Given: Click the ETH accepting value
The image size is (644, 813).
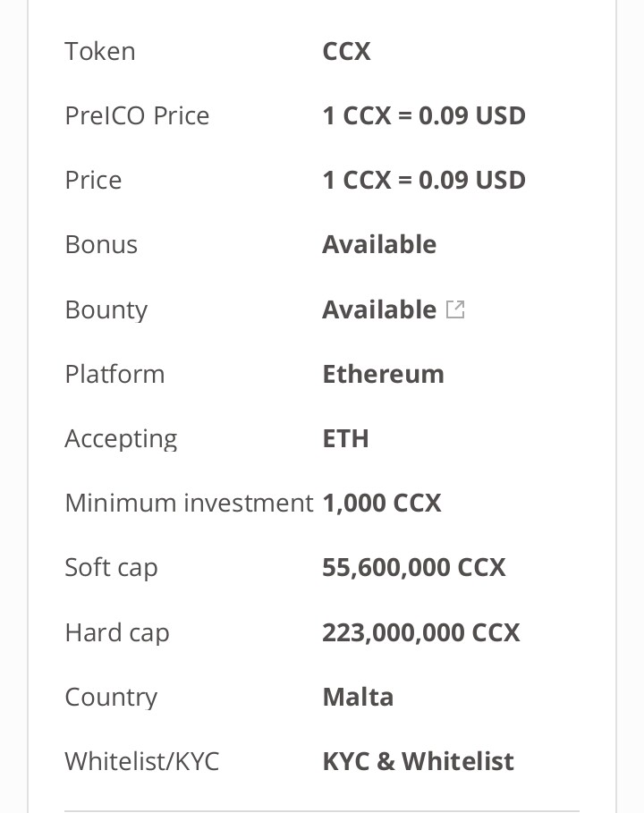Looking at the screenshot, I should 345,438.
